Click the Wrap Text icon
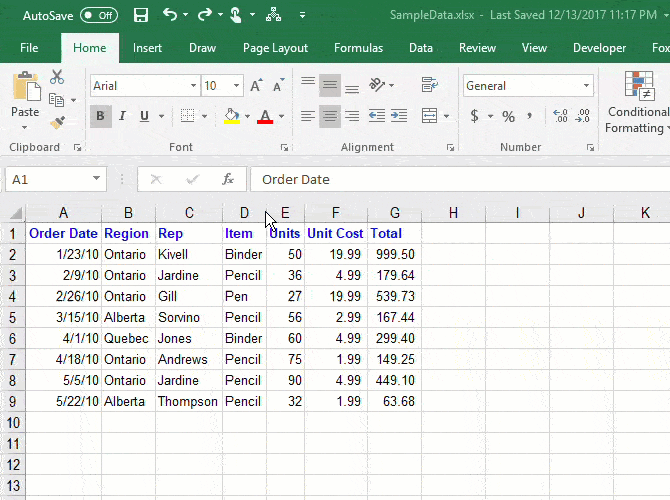670x500 pixels. click(430, 85)
